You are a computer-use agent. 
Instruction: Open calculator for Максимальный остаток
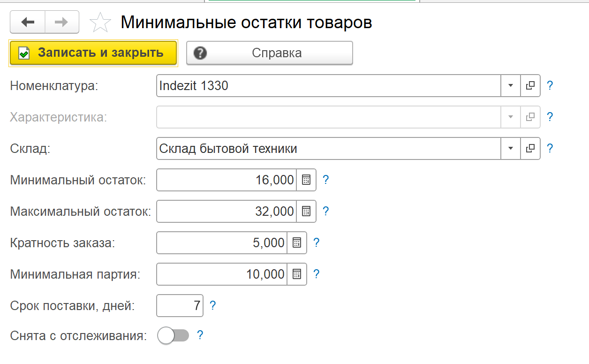(306, 212)
